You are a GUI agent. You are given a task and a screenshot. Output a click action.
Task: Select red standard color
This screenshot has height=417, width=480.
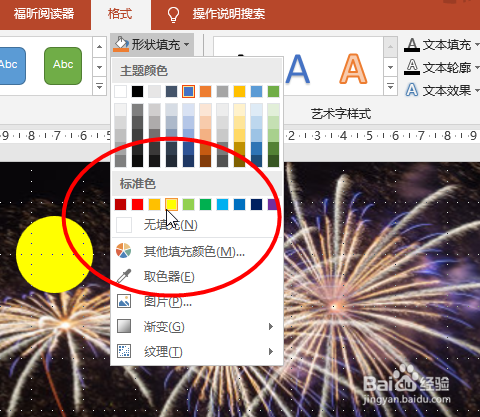pos(137,204)
